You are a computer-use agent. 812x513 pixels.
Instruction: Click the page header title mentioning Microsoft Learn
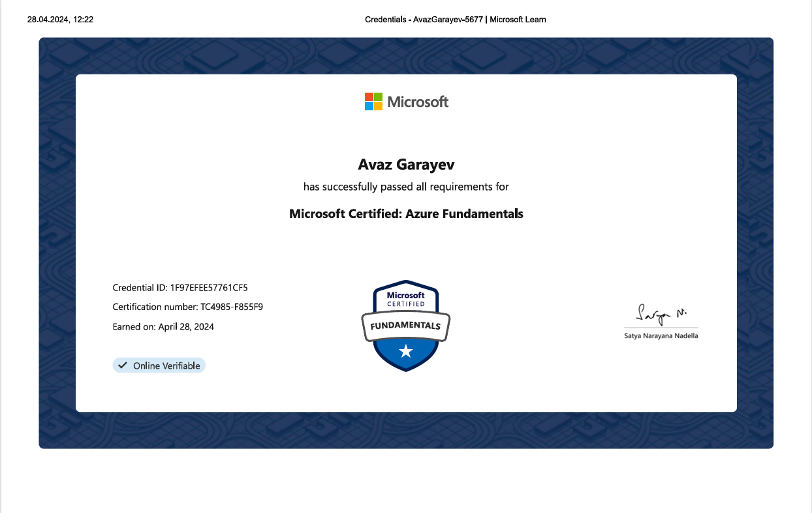(455, 20)
